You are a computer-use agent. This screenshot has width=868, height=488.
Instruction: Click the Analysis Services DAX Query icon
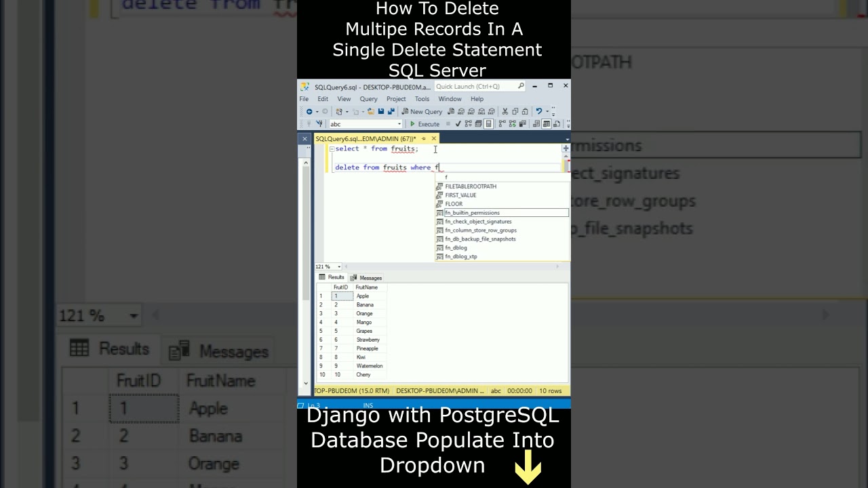pyautogui.click(x=492, y=112)
